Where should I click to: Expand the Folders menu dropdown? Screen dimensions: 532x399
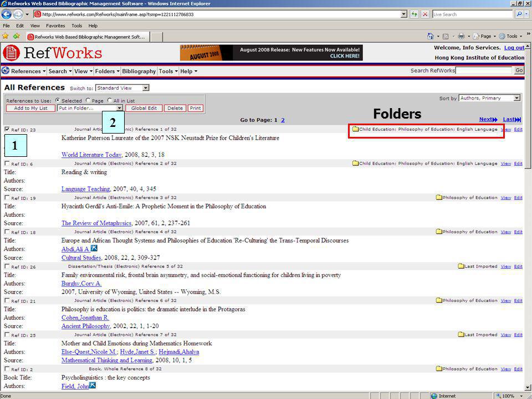pos(107,71)
